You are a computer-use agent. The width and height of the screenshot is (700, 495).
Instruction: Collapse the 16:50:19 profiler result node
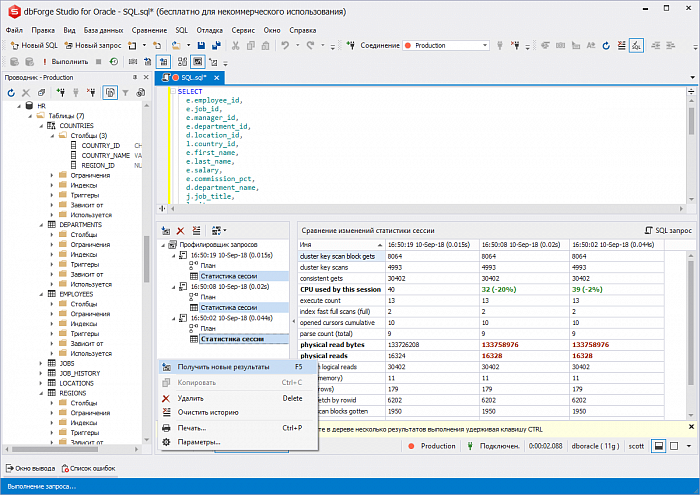[174, 256]
